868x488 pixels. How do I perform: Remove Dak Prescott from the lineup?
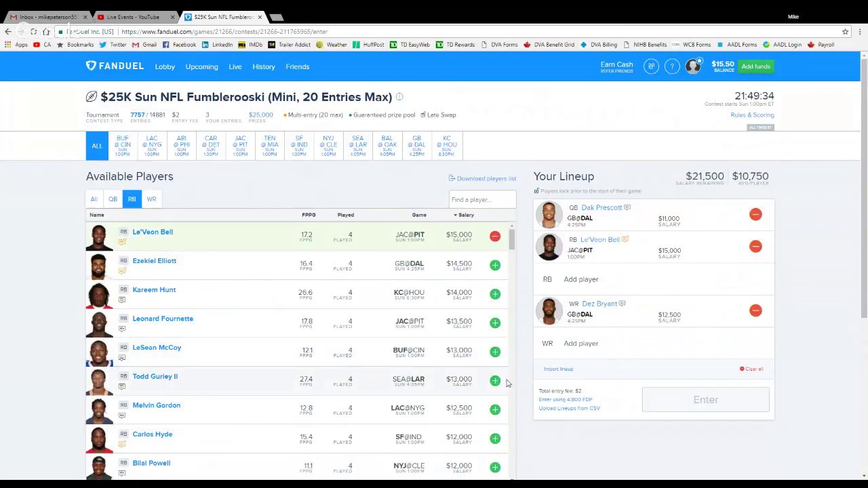755,214
